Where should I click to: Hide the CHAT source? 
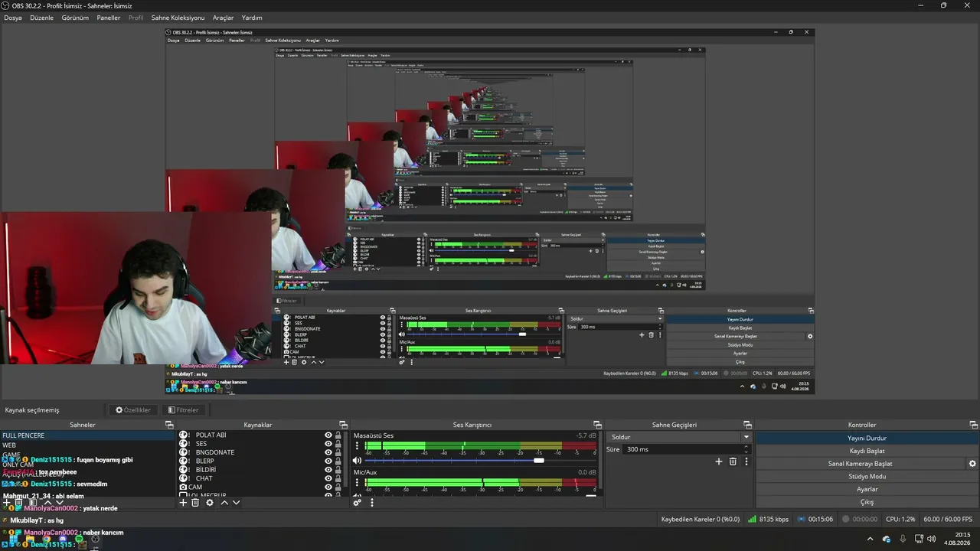(328, 478)
